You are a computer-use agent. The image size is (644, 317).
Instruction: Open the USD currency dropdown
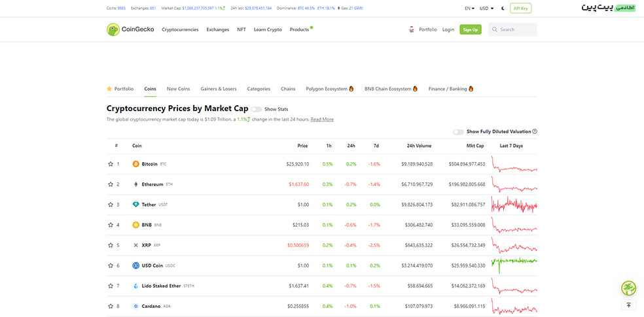pos(487,8)
